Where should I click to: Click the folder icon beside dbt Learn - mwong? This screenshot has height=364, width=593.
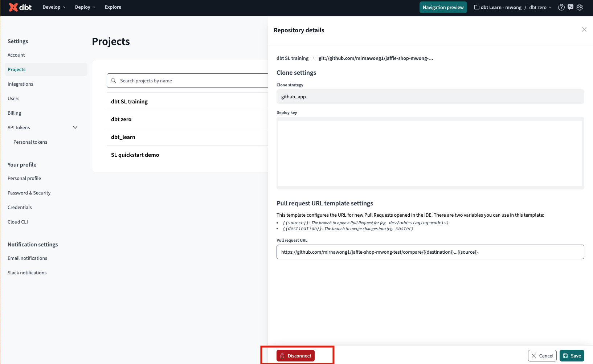click(x=476, y=7)
